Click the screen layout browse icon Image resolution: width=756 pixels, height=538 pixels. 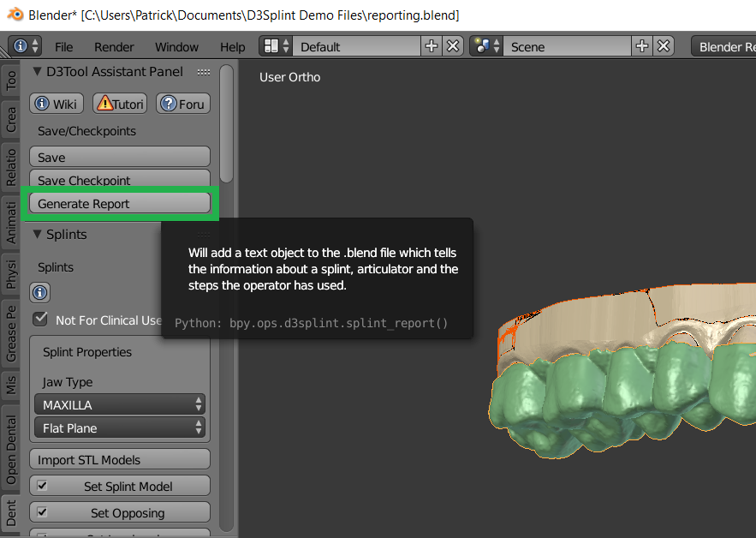point(276,46)
